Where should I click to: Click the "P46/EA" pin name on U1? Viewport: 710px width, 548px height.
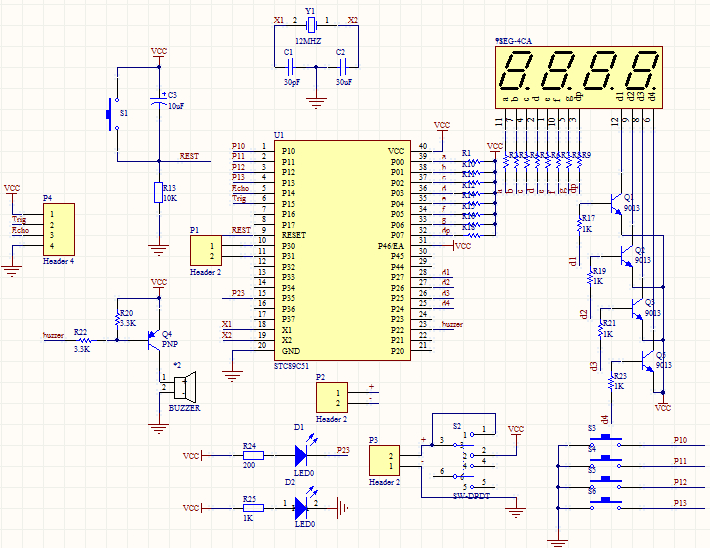[390, 246]
